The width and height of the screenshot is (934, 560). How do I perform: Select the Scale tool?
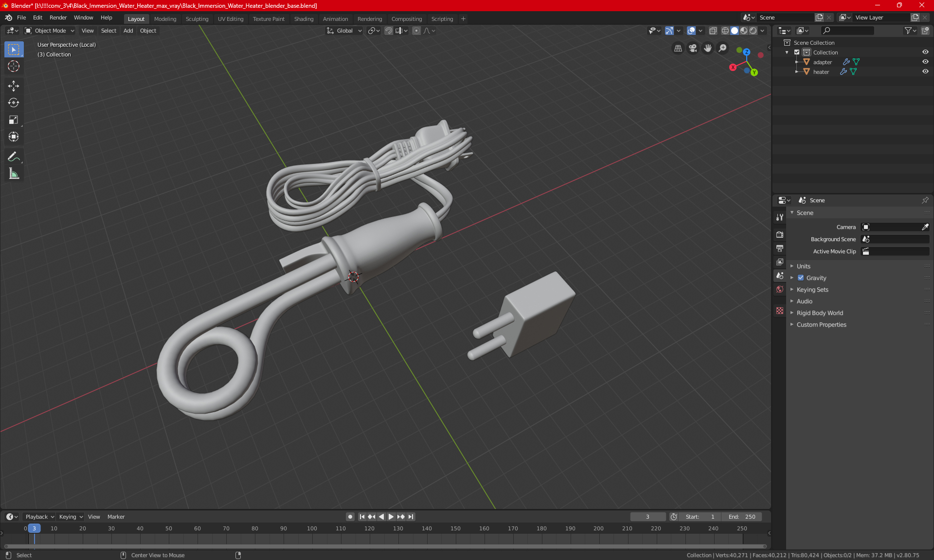click(14, 120)
